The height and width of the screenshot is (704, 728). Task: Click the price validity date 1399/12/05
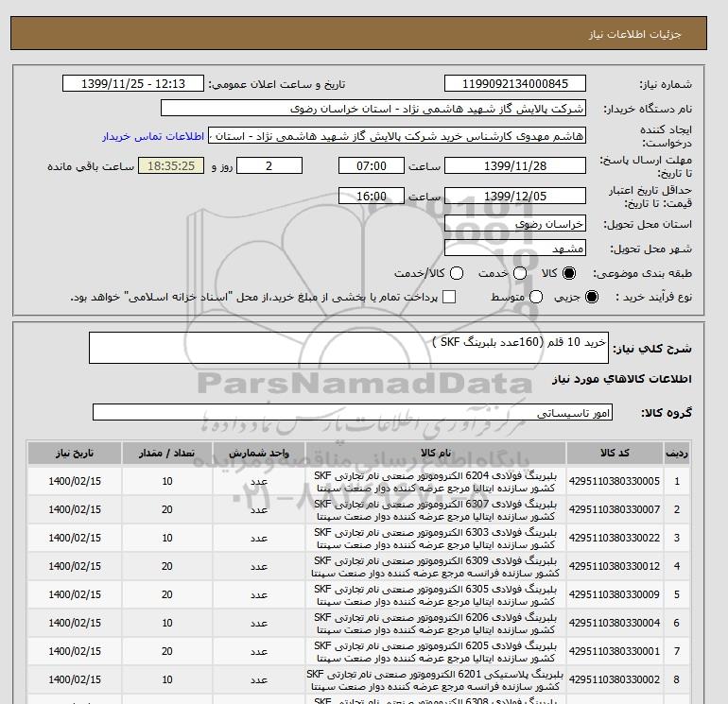514,196
